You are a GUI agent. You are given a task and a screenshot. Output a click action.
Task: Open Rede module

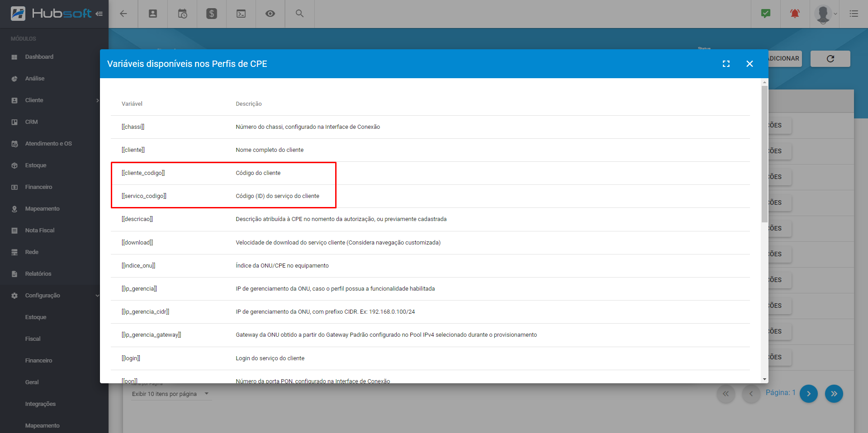click(x=32, y=252)
